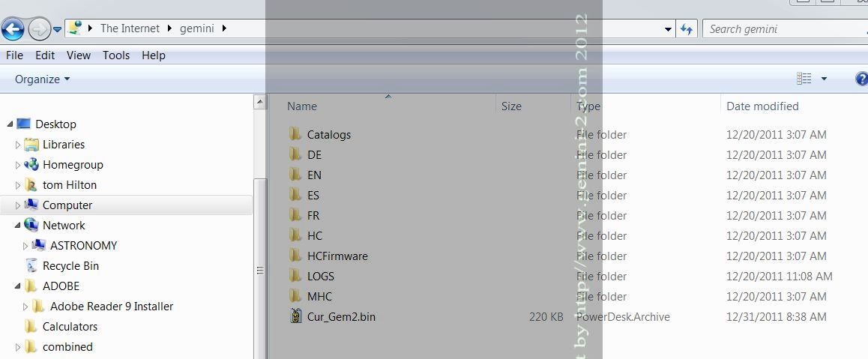Viewport: 868px width, 359px height.
Task: Click the Back navigation arrow button
Action: tap(13, 29)
